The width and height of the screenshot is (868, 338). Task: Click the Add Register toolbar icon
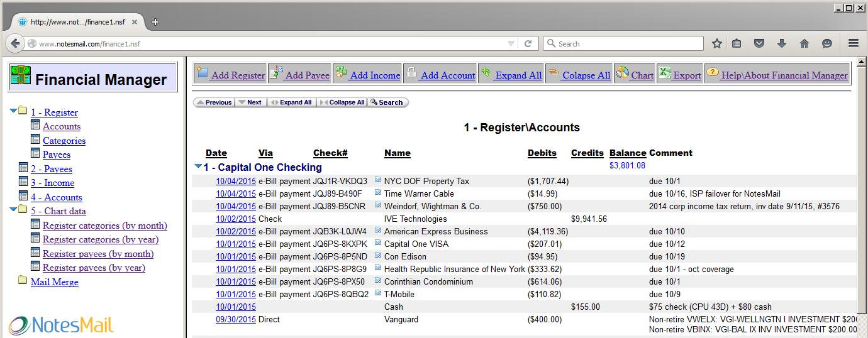click(202, 74)
